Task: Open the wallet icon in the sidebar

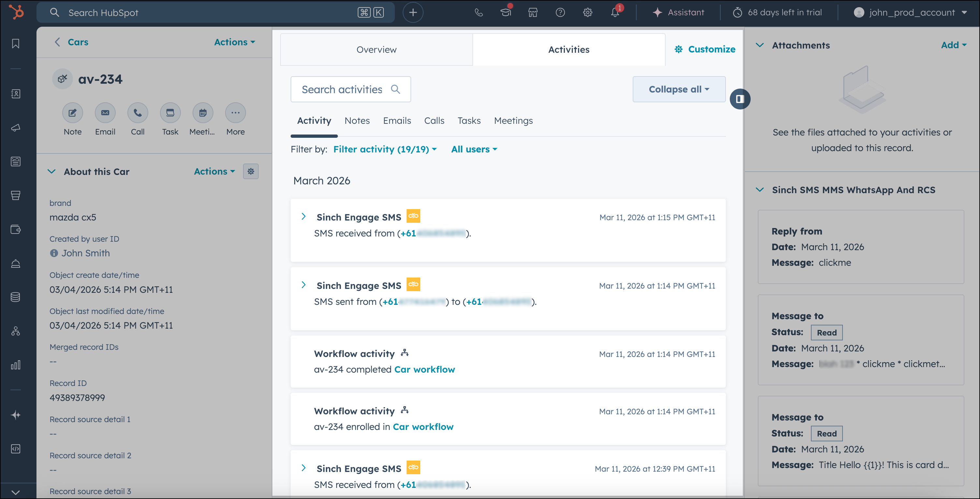Action: point(16,229)
